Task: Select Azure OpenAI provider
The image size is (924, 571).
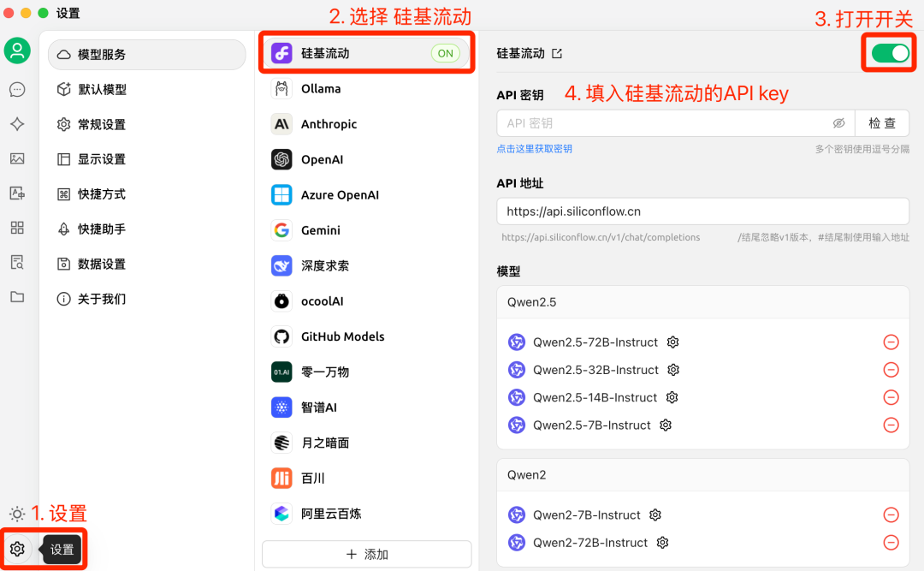Action: [x=366, y=194]
